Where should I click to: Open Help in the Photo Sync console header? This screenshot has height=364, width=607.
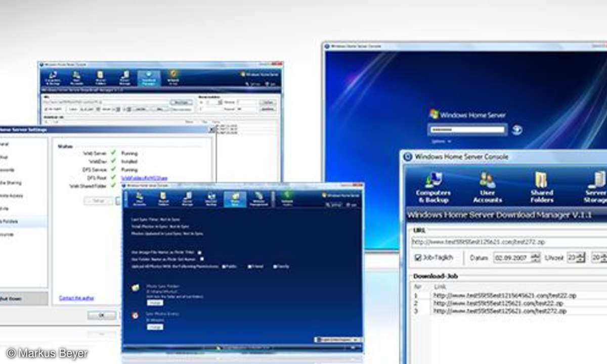point(351,205)
